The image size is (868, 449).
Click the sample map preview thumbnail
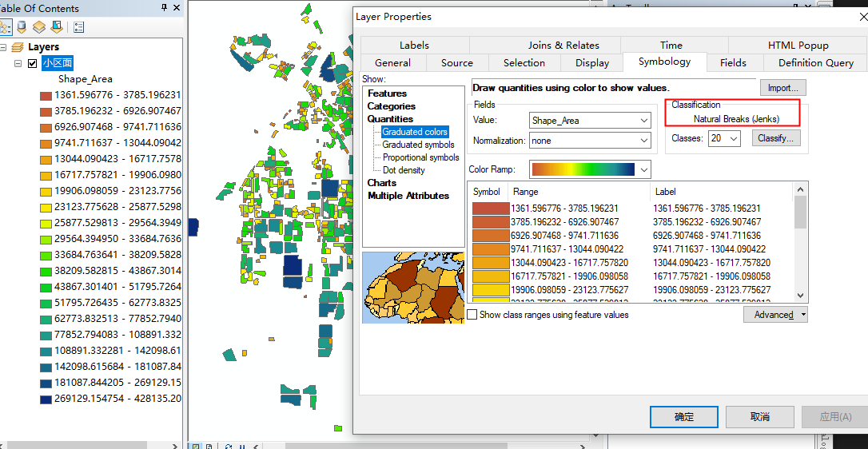pyautogui.click(x=413, y=288)
